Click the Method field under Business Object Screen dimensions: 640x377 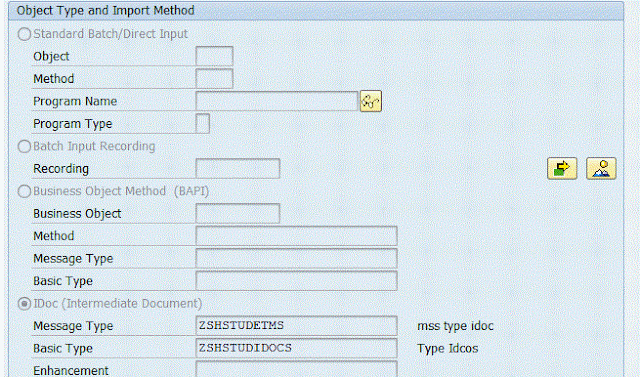click(296, 236)
